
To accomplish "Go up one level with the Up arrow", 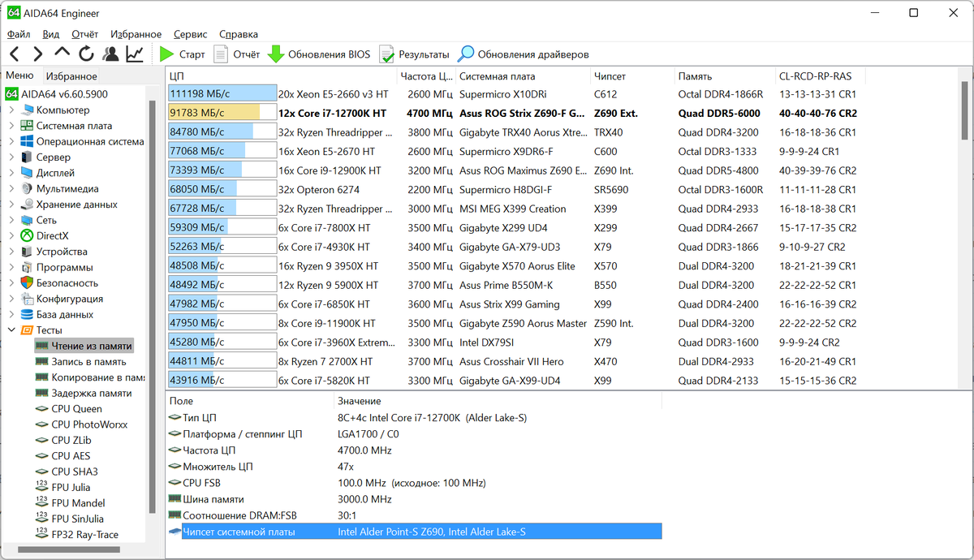I will pyautogui.click(x=62, y=54).
